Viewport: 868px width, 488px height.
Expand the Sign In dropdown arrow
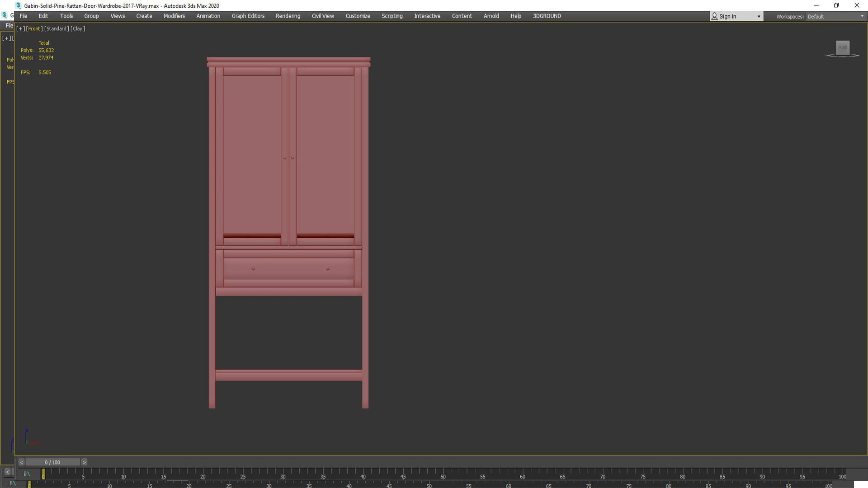pos(759,17)
